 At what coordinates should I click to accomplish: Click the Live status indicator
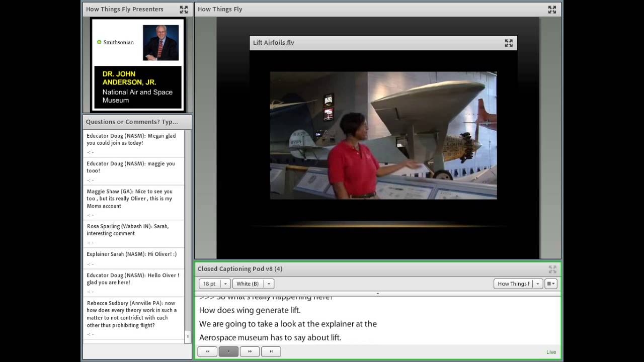pyautogui.click(x=551, y=352)
